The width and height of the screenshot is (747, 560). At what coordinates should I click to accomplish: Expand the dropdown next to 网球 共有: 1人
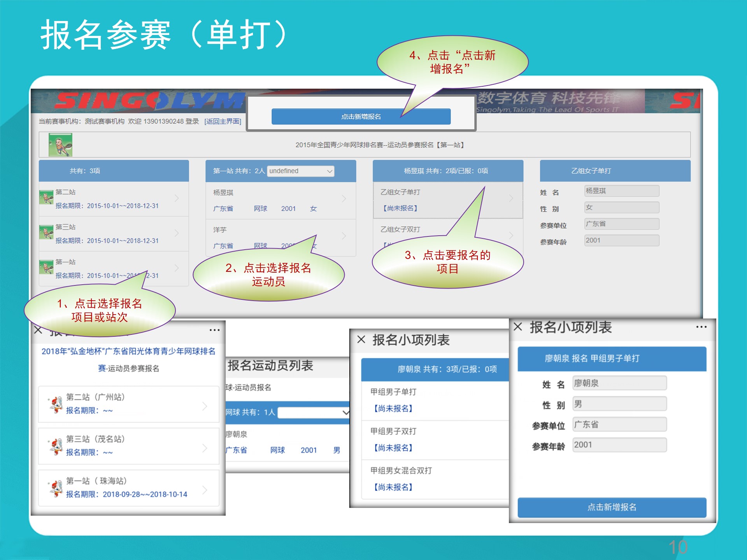(x=314, y=413)
